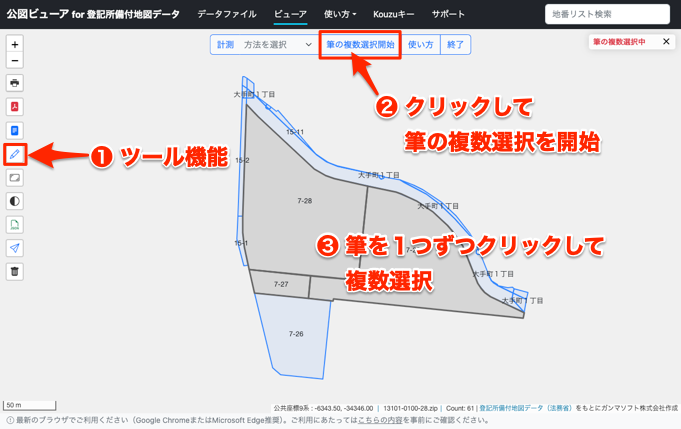
Task: Click the paper plane location icon
Action: [x=14, y=248]
